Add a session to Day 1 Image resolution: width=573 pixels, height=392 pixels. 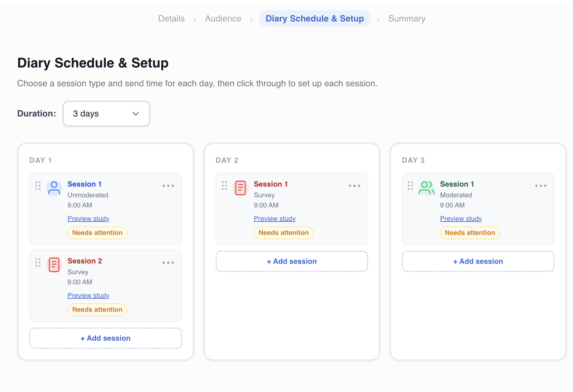click(105, 338)
